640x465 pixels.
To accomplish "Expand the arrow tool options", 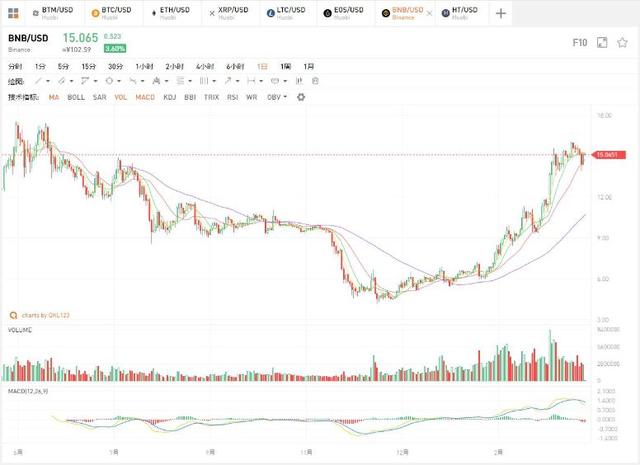I will click(x=238, y=81).
